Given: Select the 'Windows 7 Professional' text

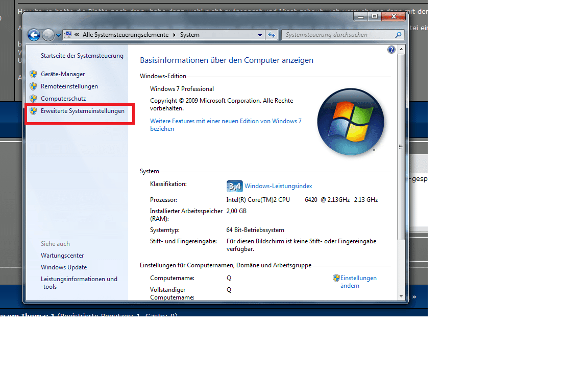Looking at the screenshot, I should [x=182, y=89].
